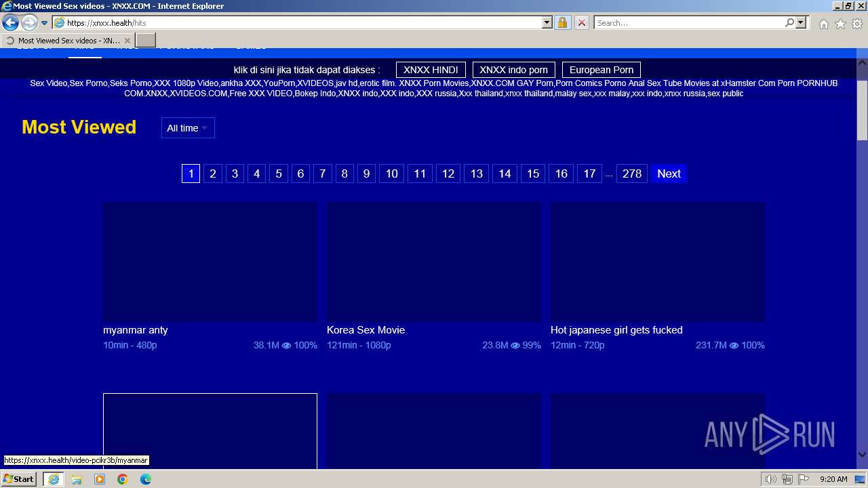Go to pagination page 2
The image size is (868, 488).
point(213,174)
